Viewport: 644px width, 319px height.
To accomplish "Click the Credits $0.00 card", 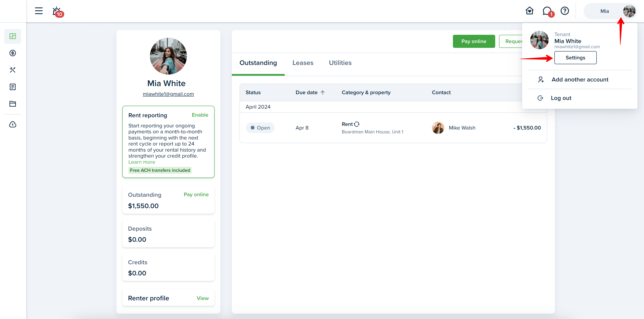I will [x=168, y=267].
